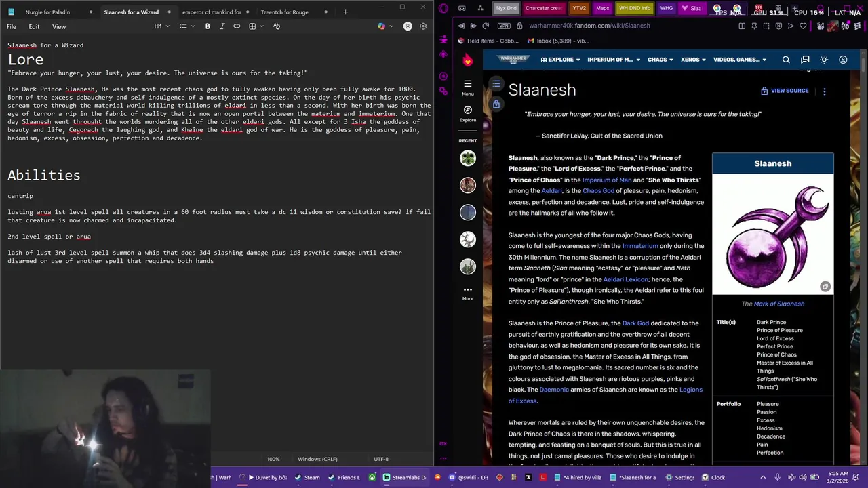Open the list style dropdown in Notepad
Viewport: 868px width, 488px height.
(187, 26)
